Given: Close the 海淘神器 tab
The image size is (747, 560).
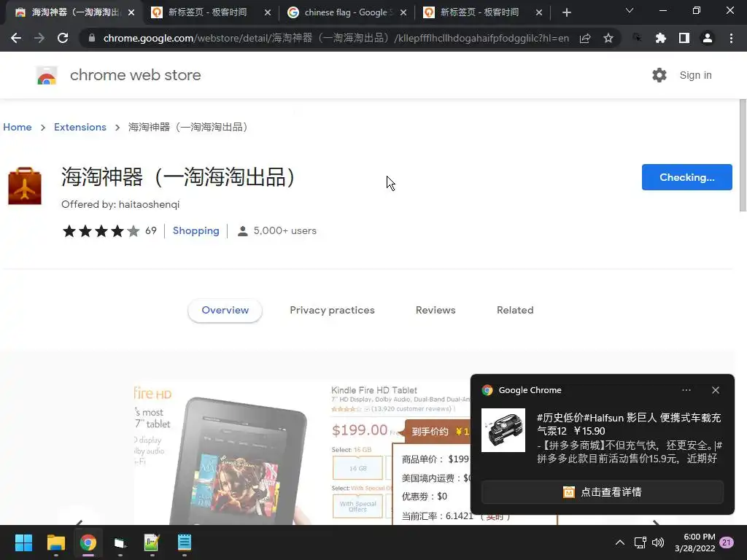Looking at the screenshot, I should pos(131,12).
